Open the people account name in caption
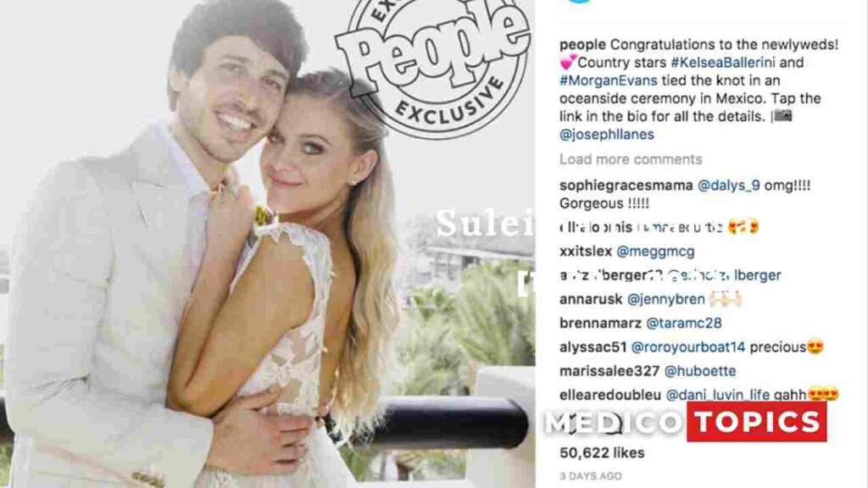868x488 pixels. pyautogui.click(x=582, y=45)
